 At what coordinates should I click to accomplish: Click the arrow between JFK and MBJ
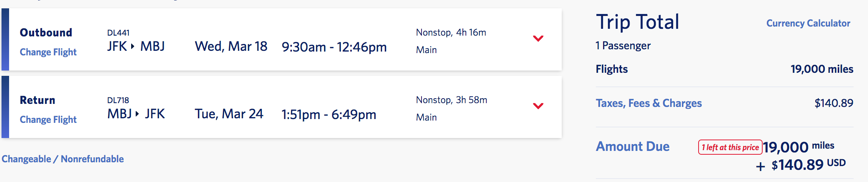[x=133, y=47]
